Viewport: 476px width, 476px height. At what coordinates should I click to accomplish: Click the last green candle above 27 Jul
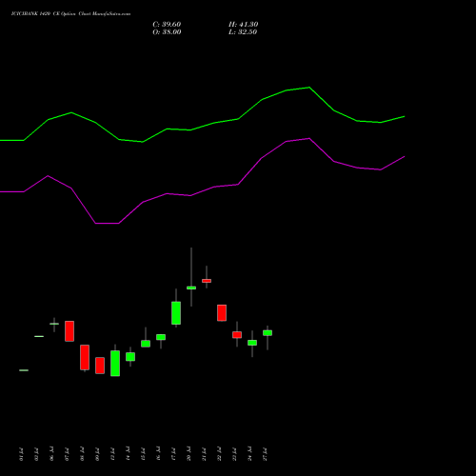point(268,333)
